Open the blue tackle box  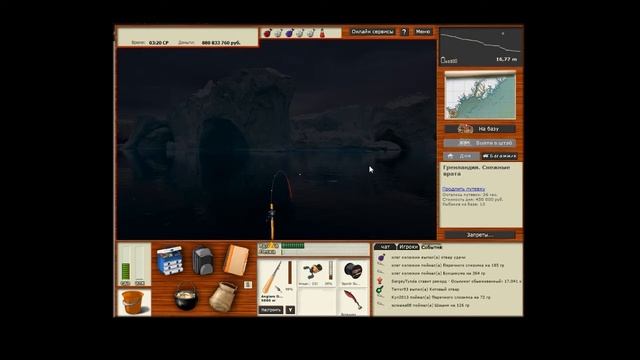(169, 260)
